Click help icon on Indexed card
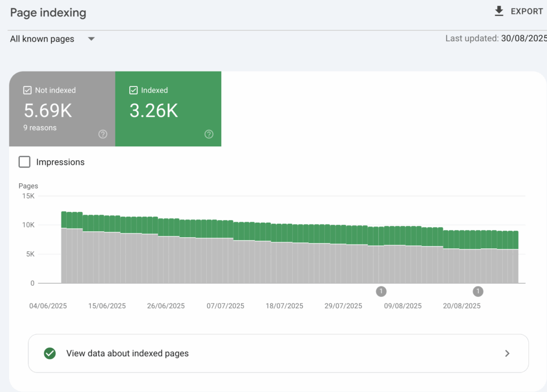 (x=209, y=134)
